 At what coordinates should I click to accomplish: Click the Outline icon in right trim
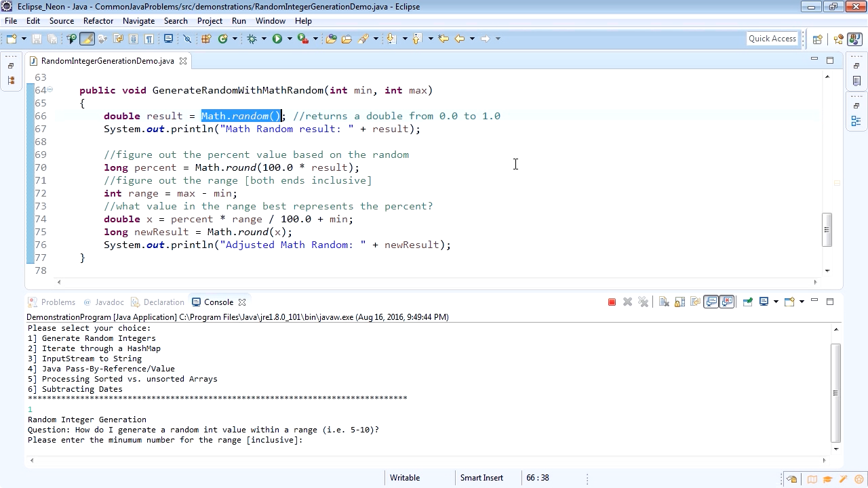856,121
